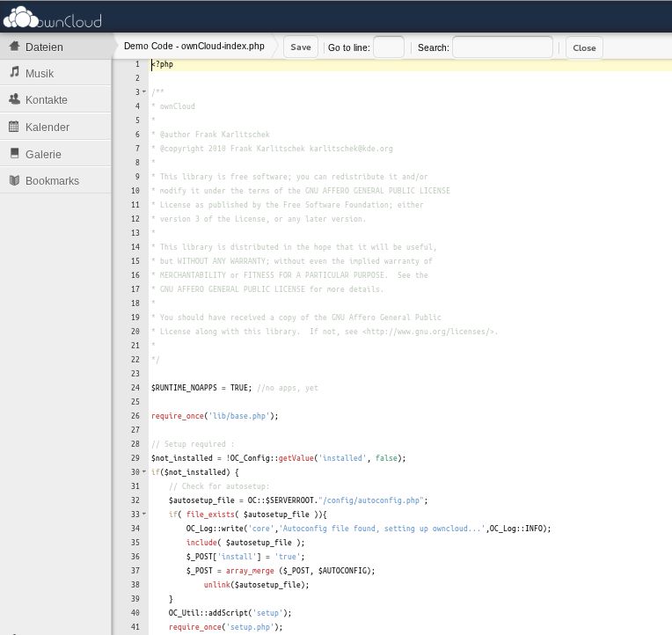Close the code editor

coord(584,47)
